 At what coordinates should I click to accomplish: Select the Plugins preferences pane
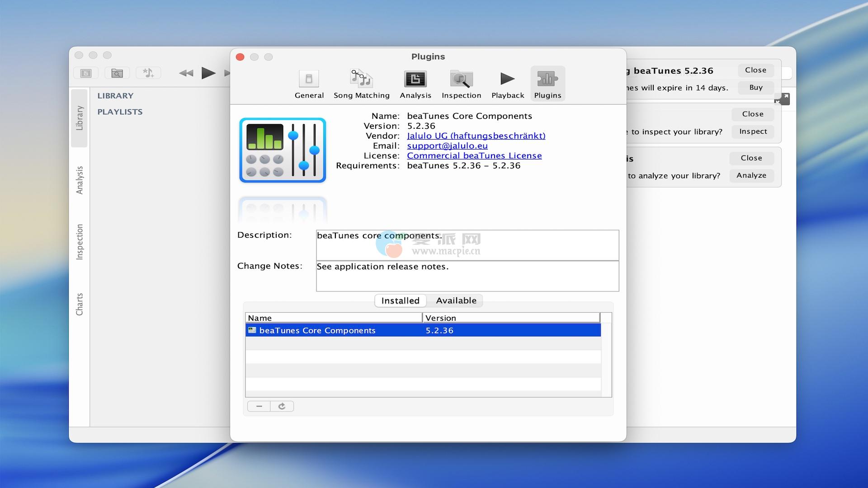(x=547, y=84)
